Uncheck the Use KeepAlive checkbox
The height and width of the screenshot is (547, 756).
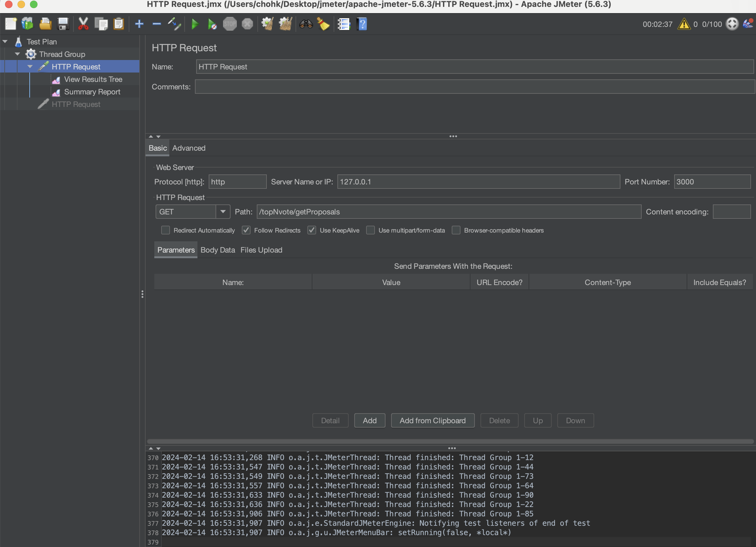click(x=312, y=230)
